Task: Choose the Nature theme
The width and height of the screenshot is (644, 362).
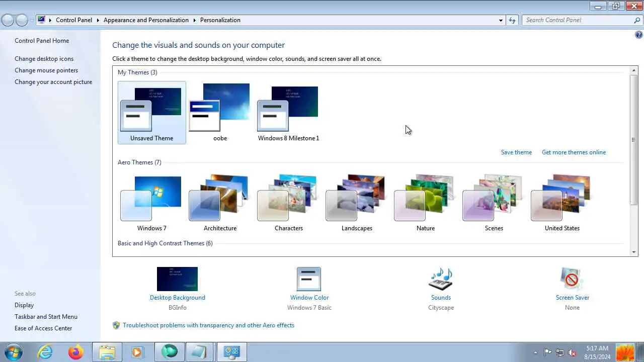Action: tap(425, 203)
